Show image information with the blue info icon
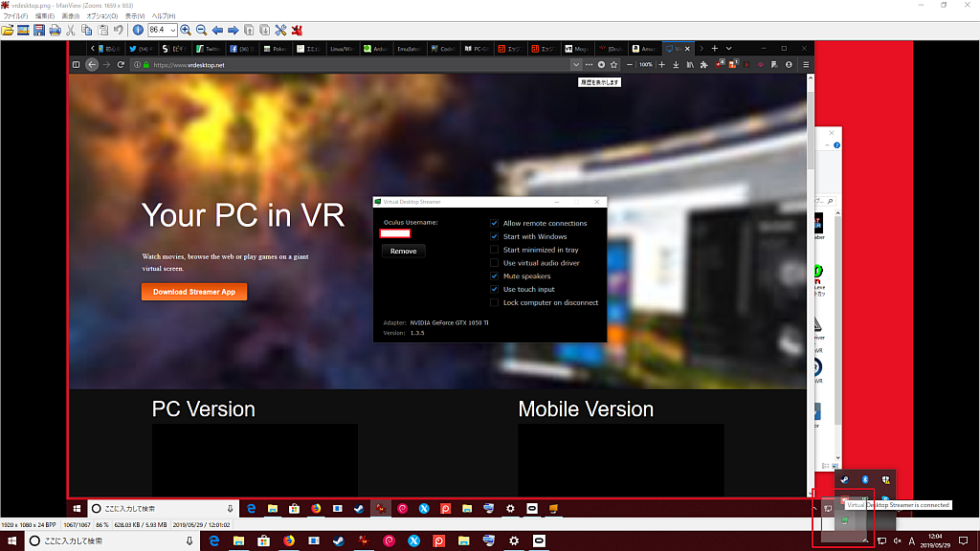The width and height of the screenshot is (980, 551). 138,30
